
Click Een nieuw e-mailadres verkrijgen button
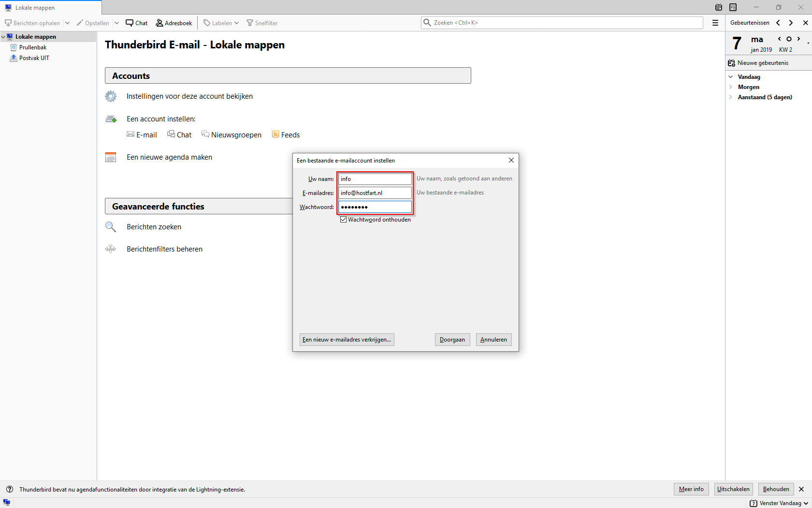(x=347, y=340)
